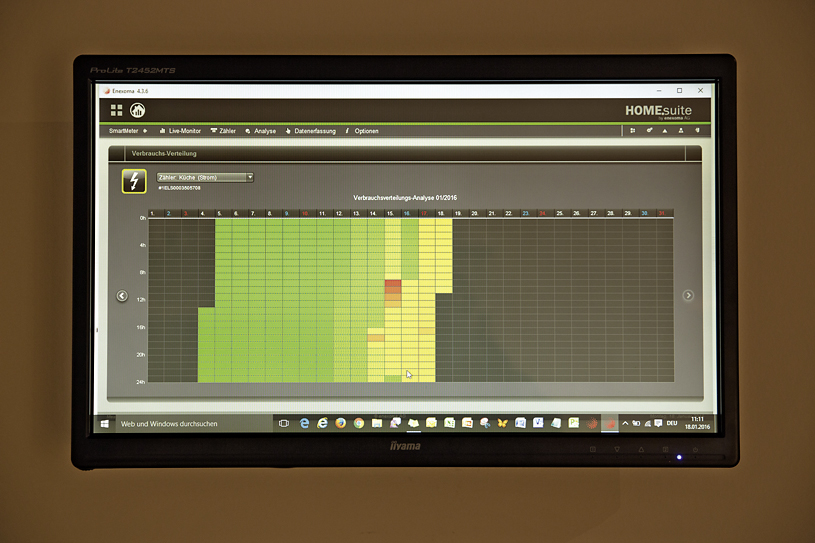This screenshot has height=543, width=815.
Task: Click the 12h hour axis label
Action: click(141, 300)
